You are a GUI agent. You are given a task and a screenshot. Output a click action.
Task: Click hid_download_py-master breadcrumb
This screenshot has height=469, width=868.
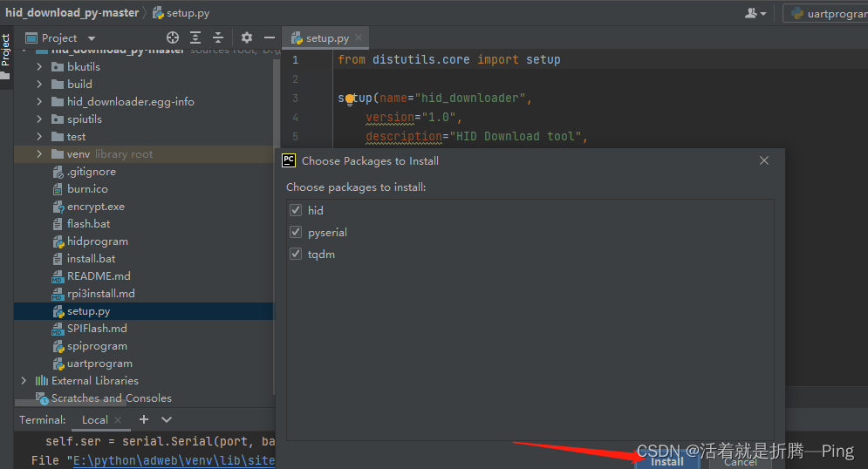click(72, 13)
